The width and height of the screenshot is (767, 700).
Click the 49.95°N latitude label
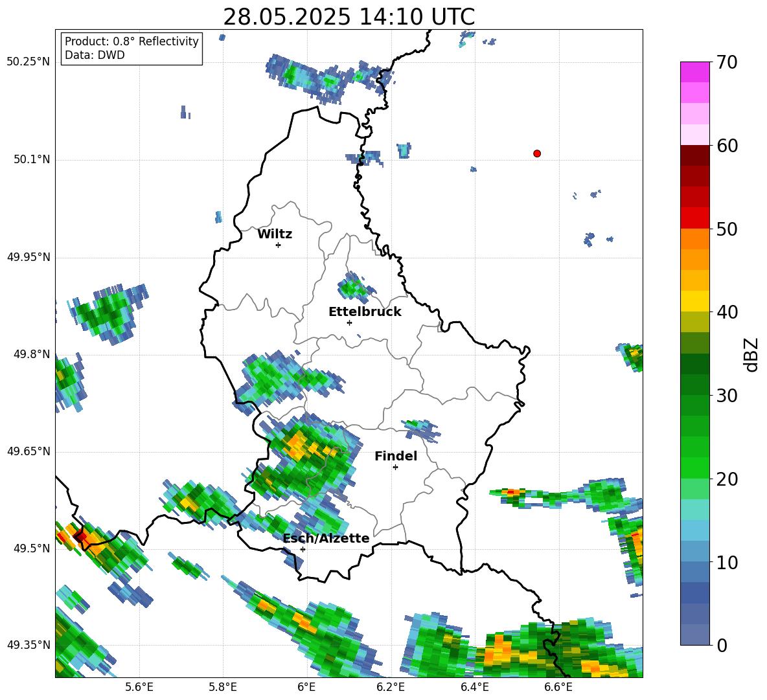click(29, 257)
